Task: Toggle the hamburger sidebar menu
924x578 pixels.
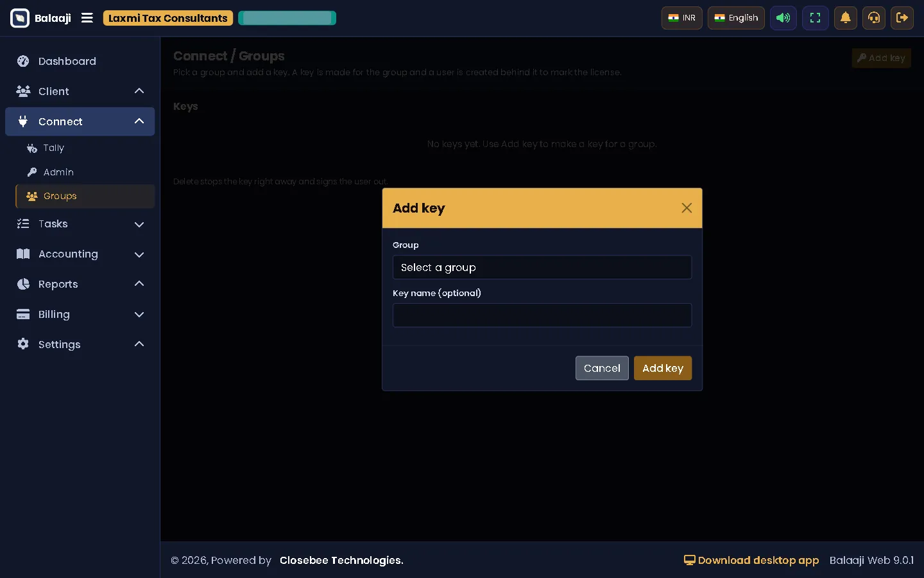Action: (87, 18)
